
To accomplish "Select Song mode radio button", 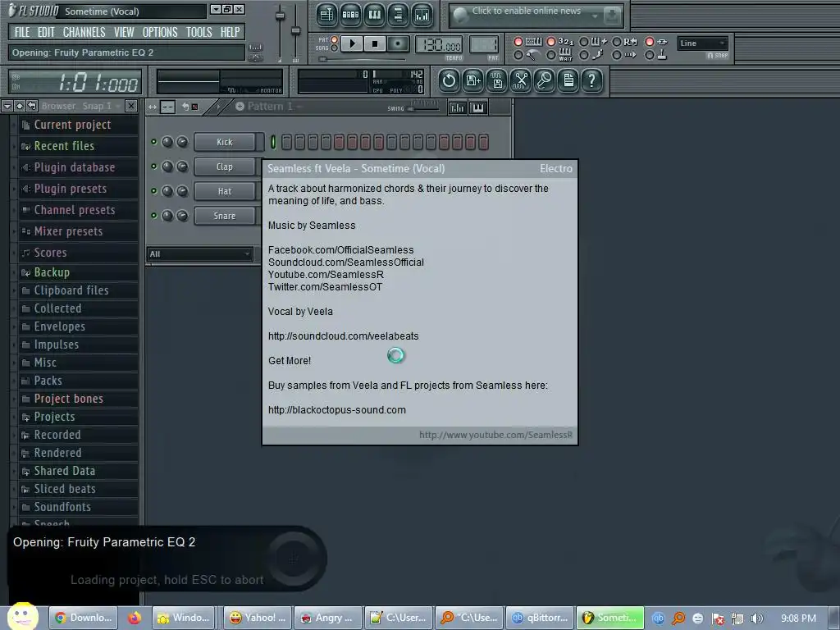I will [335, 48].
